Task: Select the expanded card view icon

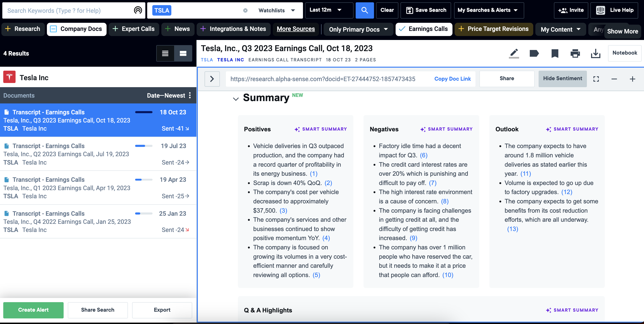Action: coord(183,53)
